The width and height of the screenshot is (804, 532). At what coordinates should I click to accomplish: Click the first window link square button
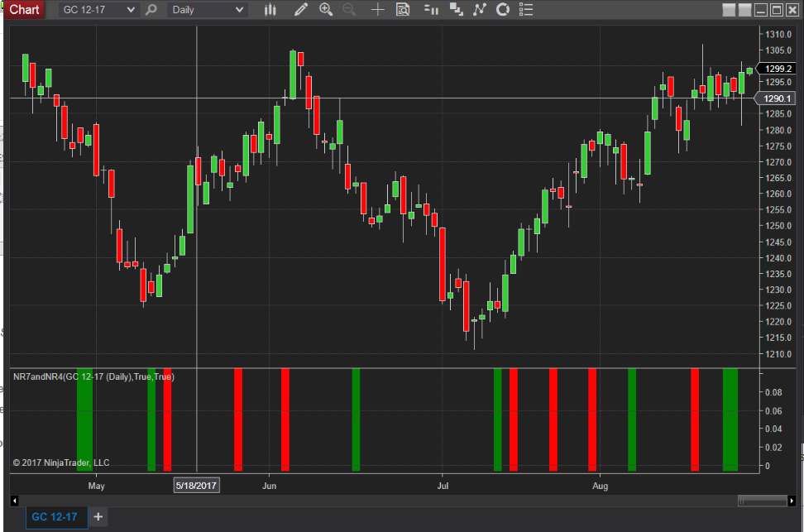[x=729, y=10]
